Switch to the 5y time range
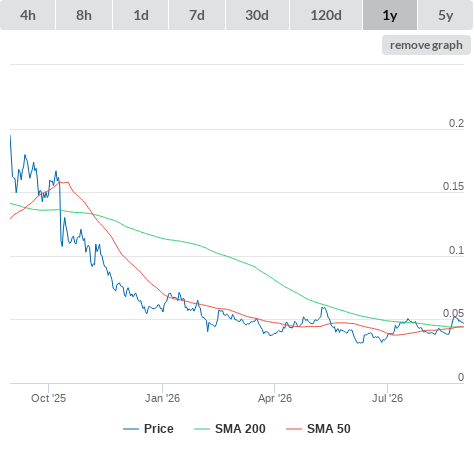 (446, 15)
